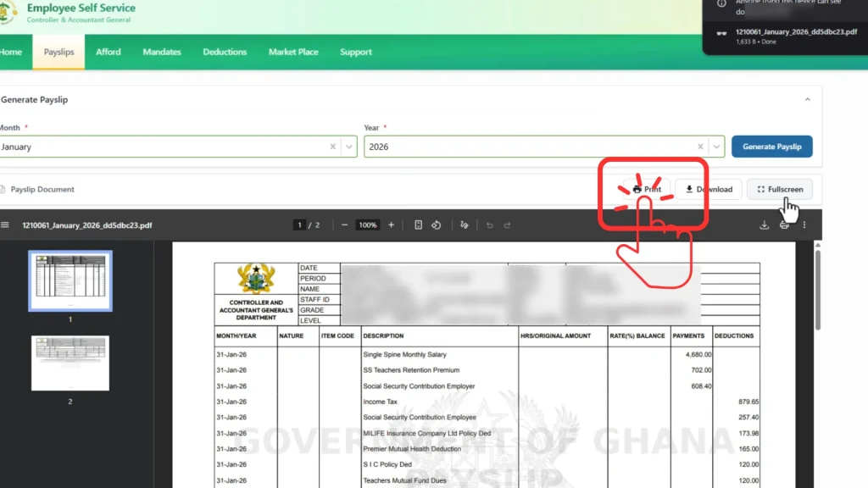This screenshot has width=868, height=488.
Task: Open the Month dropdown arrow
Action: pos(348,147)
